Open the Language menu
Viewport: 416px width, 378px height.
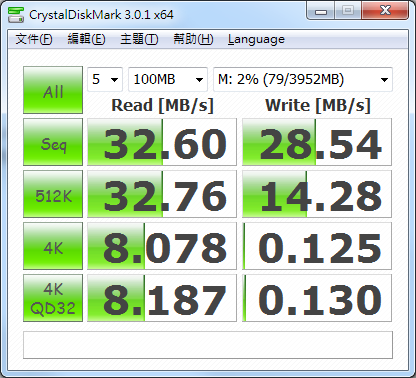click(x=256, y=39)
